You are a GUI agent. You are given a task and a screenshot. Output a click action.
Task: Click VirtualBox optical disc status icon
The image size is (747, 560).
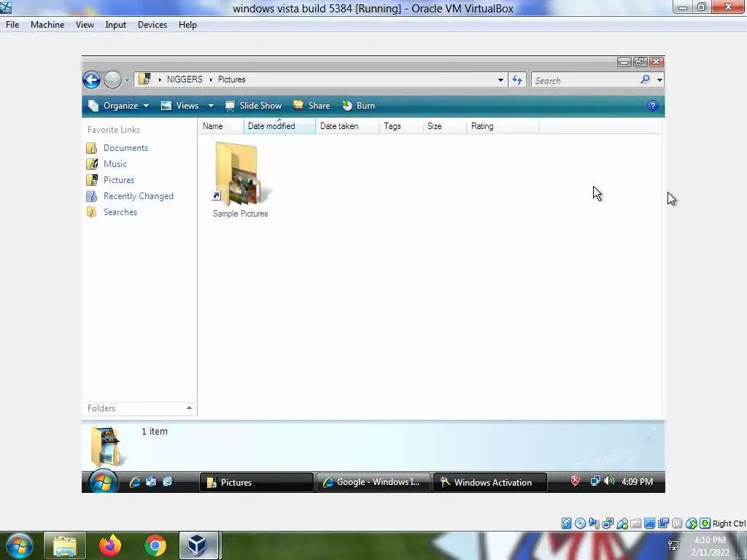tap(580, 524)
